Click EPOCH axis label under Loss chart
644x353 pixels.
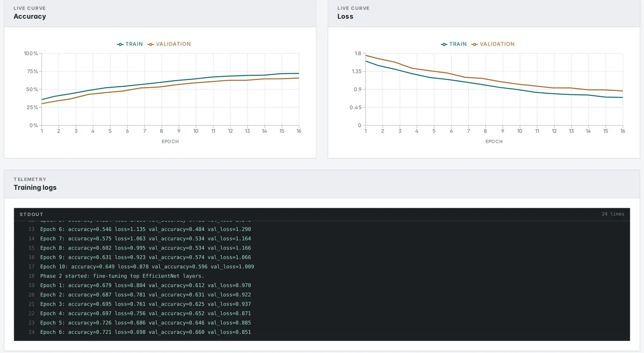(494, 142)
